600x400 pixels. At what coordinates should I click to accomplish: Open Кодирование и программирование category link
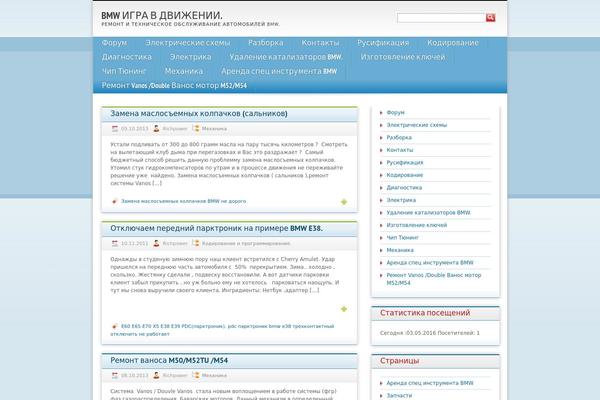(246, 243)
